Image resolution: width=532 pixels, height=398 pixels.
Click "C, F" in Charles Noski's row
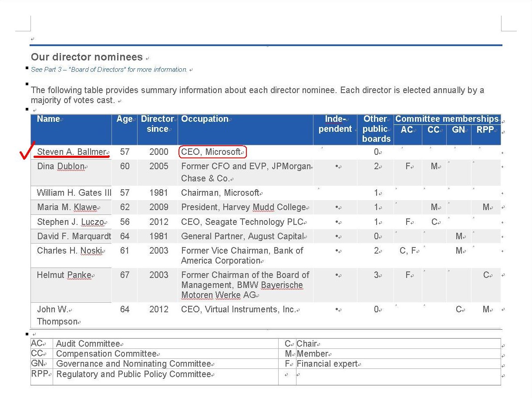[409, 251]
